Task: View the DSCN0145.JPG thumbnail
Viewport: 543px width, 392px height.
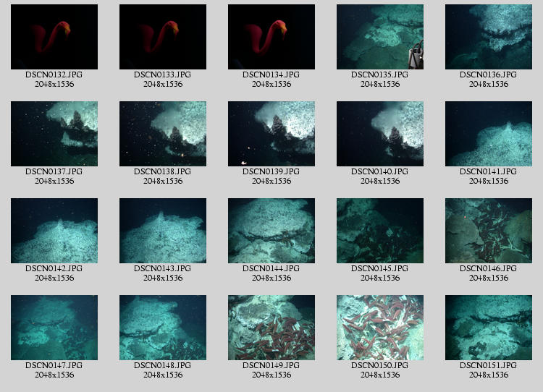Action: [x=379, y=231]
